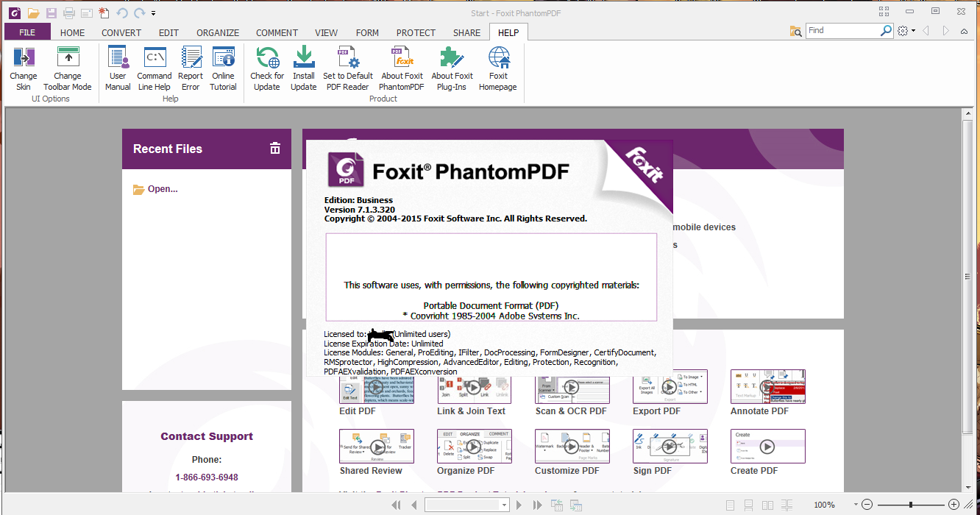The height and width of the screenshot is (515, 980).
Task: Open the quick access toolbar customization dropdown
Action: 152,13
